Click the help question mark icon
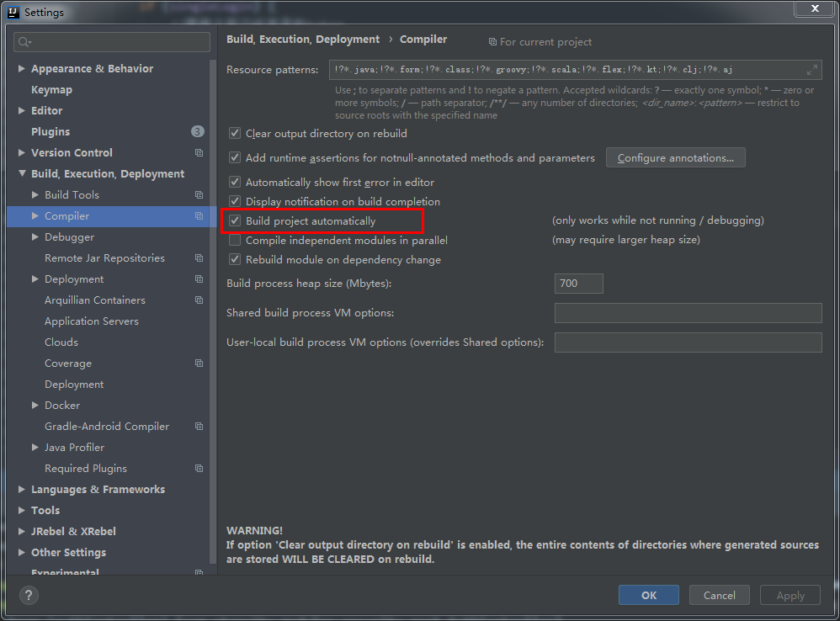 [x=29, y=595]
